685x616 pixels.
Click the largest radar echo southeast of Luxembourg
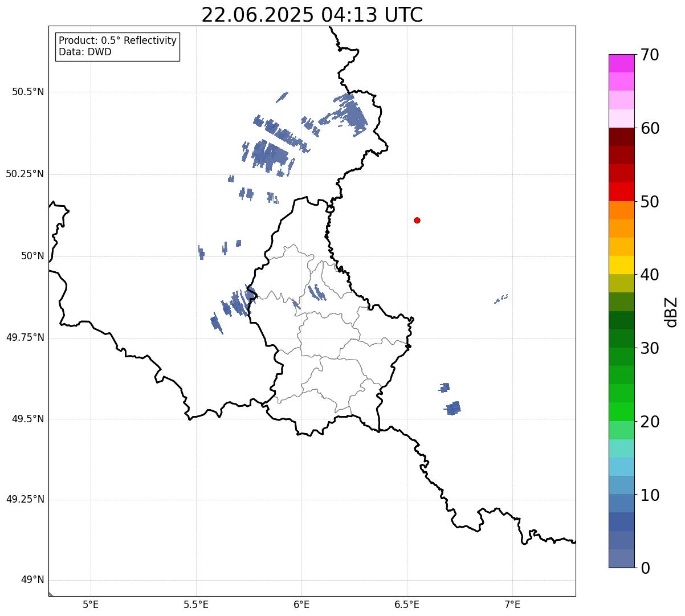[x=453, y=408]
